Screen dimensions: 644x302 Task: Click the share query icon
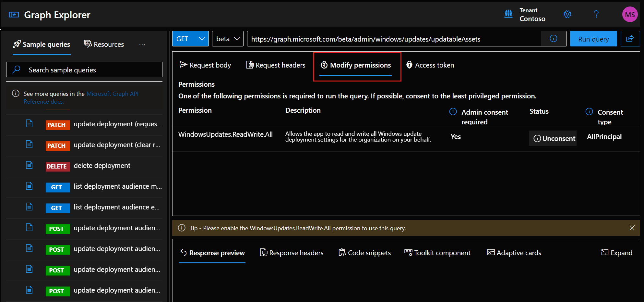(630, 39)
